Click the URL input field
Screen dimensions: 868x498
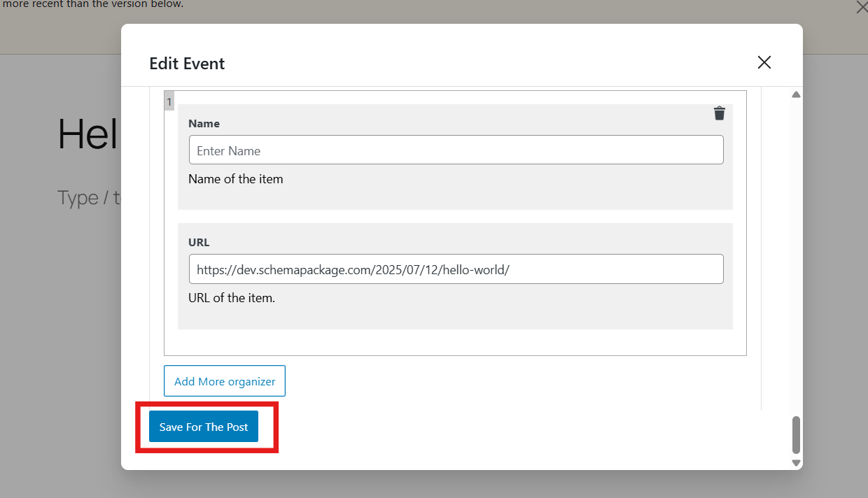click(456, 269)
